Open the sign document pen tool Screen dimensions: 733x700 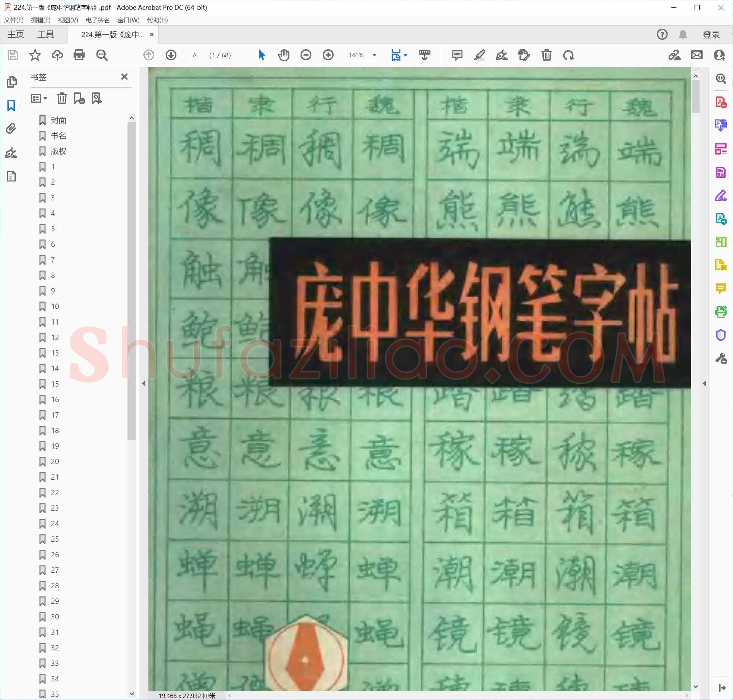501,55
